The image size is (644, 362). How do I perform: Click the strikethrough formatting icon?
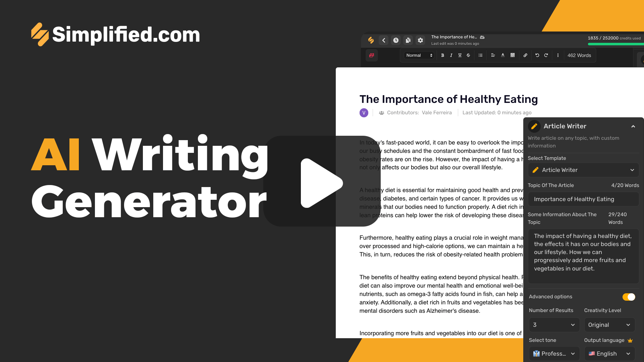468,55
